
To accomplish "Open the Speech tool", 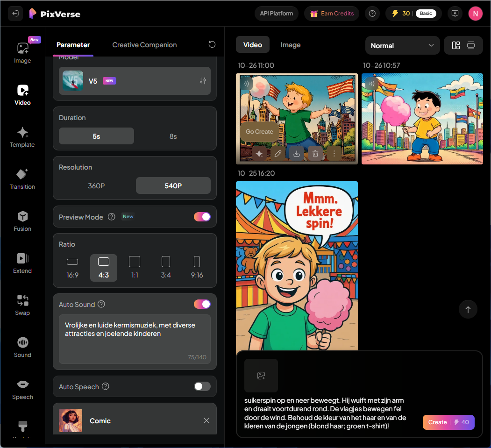I will tap(22, 389).
